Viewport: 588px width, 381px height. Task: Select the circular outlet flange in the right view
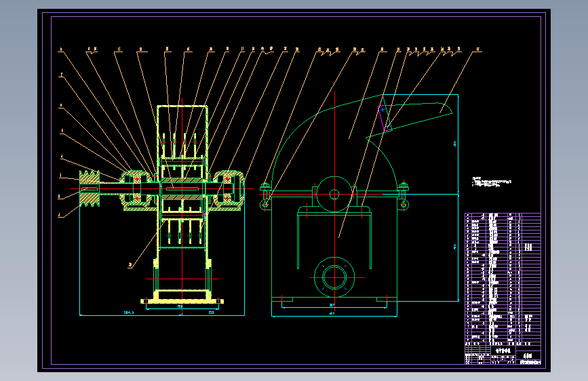tap(334, 277)
